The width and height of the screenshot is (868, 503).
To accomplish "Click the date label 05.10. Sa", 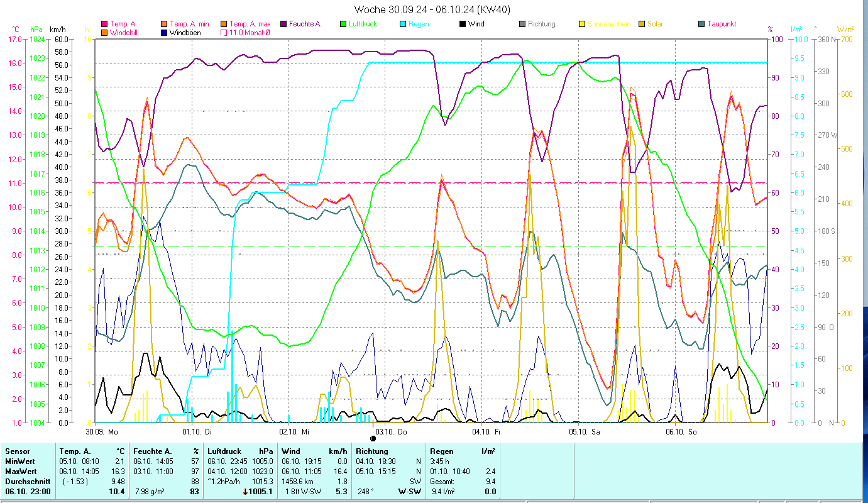I will (585, 432).
